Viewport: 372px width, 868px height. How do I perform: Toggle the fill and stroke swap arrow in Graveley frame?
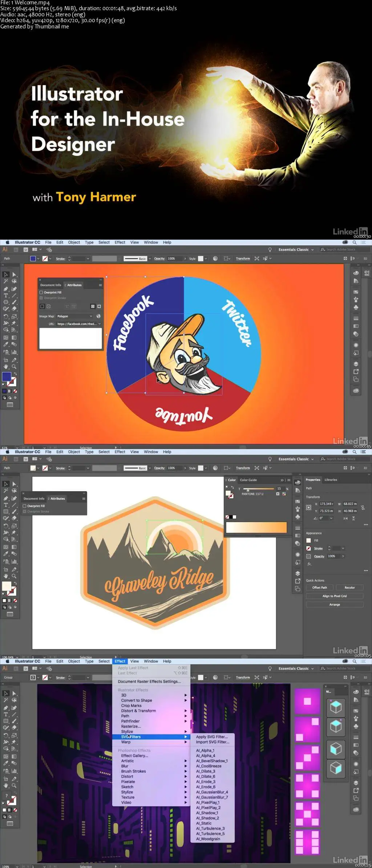point(15,583)
